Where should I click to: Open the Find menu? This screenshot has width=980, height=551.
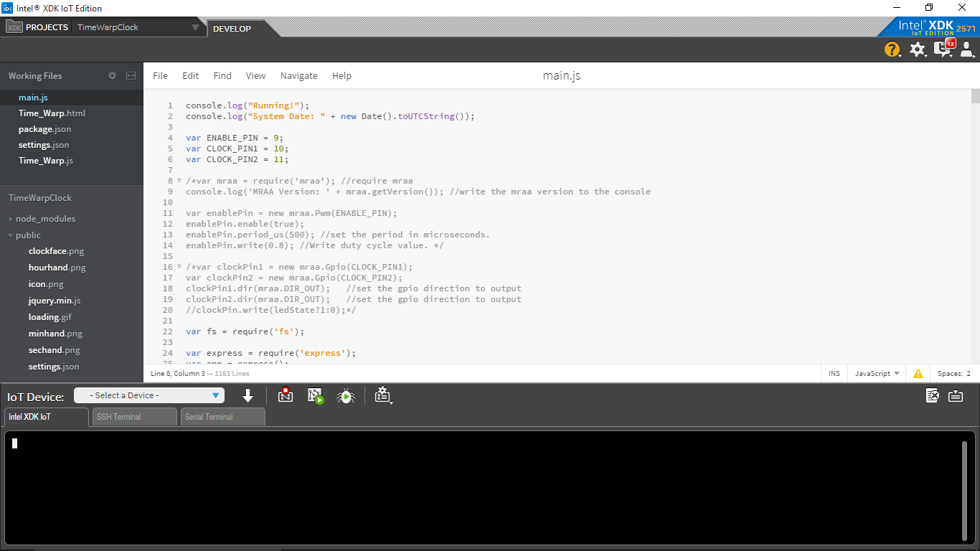click(222, 75)
